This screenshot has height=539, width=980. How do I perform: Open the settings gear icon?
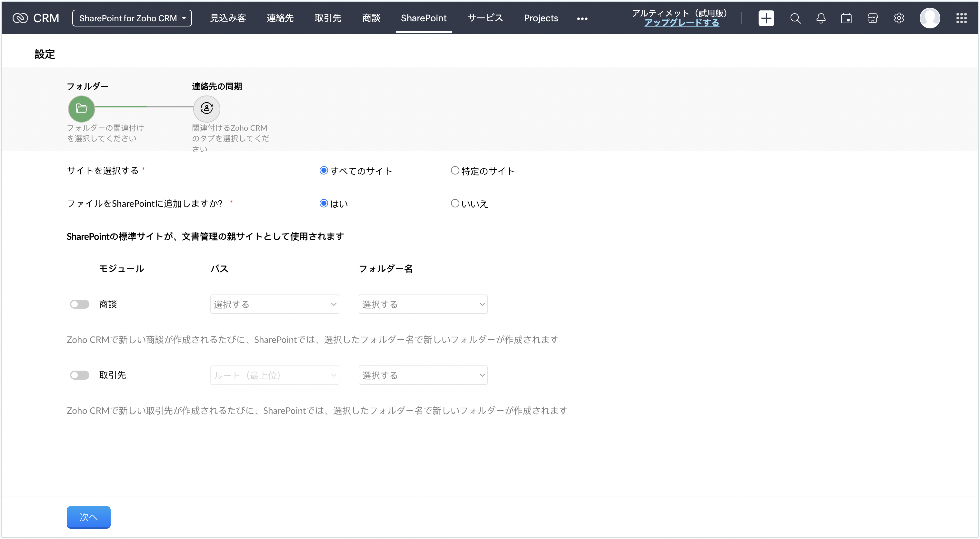pyautogui.click(x=899, y=18)
